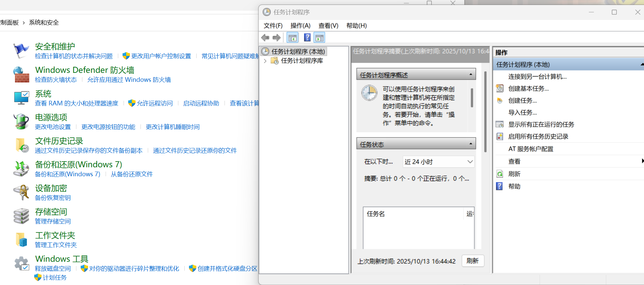Image resolution: width=644 pixels, height=285 pixels.
Task: Collapse the 任务计划程序 (本地) actions group arrow
Action: pyautogui.click(x=642, y=65)
